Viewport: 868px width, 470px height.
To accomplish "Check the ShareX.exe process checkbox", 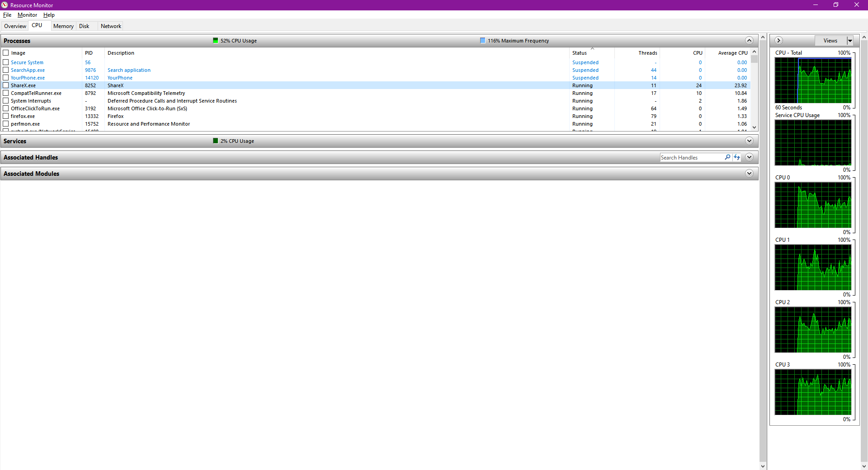I will pyautogui.click(x=5, y=85).
